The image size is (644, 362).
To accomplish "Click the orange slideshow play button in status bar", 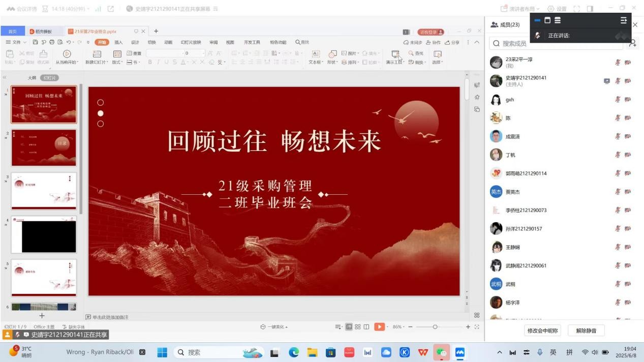I will 379,327.
